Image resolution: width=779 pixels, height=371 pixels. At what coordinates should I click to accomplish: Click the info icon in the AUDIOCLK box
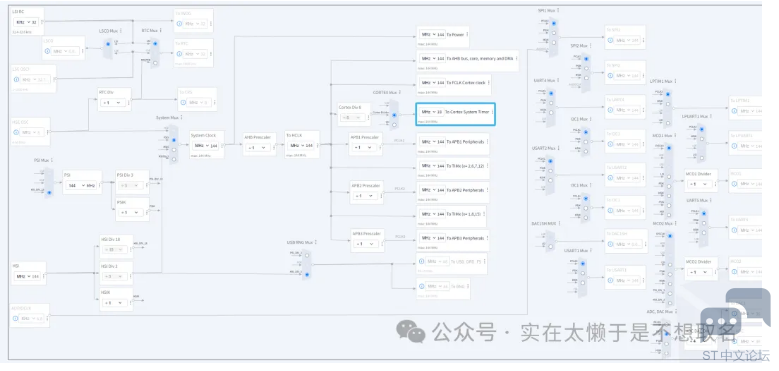(x=16, y=318)
